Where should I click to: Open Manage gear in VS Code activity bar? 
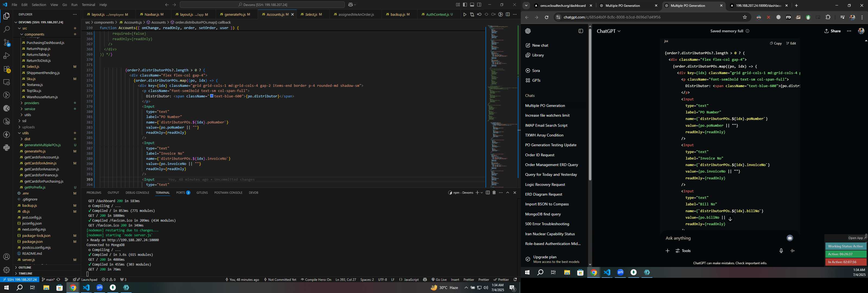pos(7,270)
